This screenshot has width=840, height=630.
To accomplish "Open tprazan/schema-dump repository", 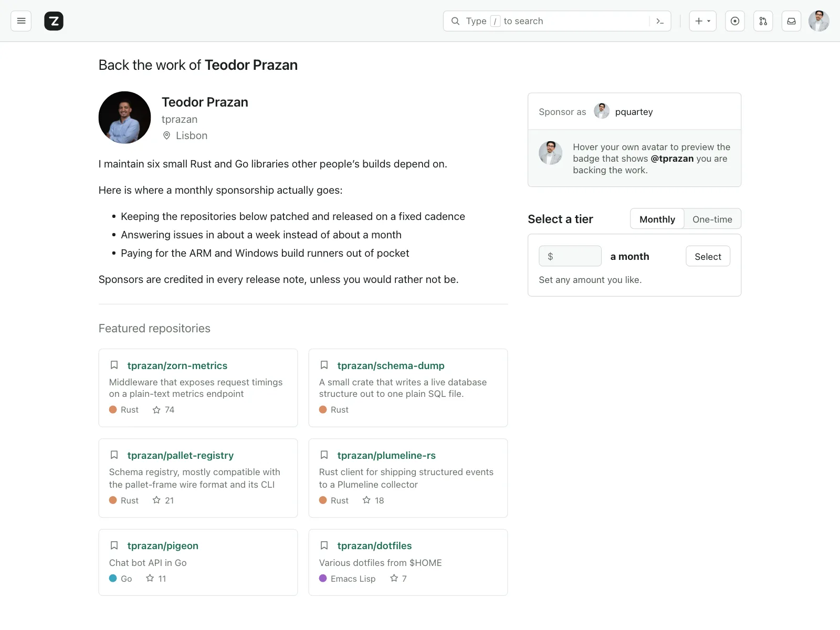I will point(391,365).
